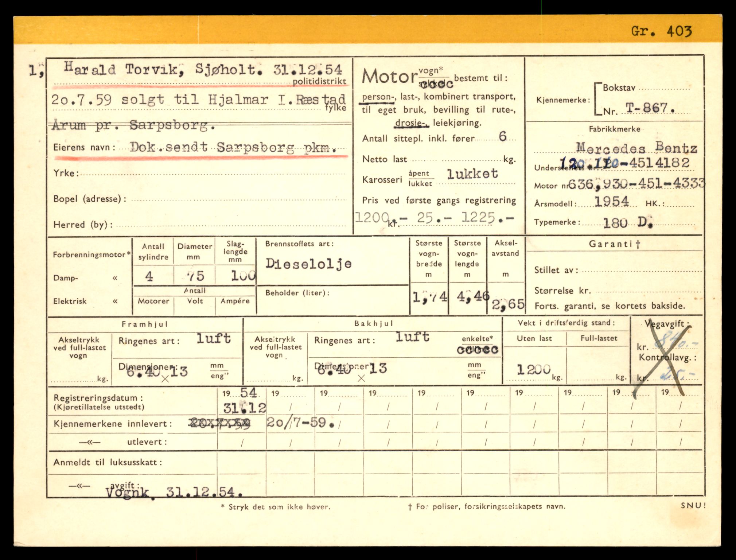Click the 'Bakhjul' section heading

[374, 323]
